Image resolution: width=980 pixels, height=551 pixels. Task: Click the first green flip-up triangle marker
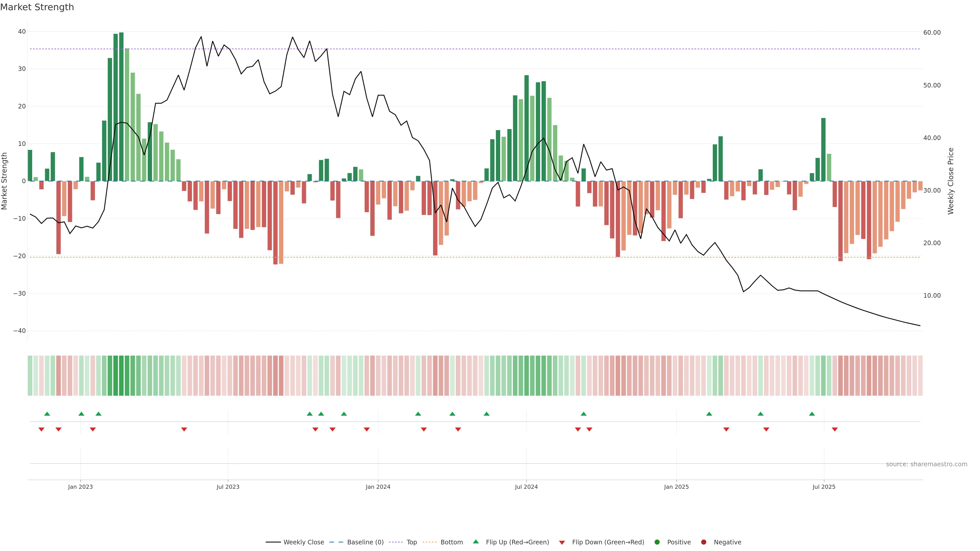(x=47, y=414)
